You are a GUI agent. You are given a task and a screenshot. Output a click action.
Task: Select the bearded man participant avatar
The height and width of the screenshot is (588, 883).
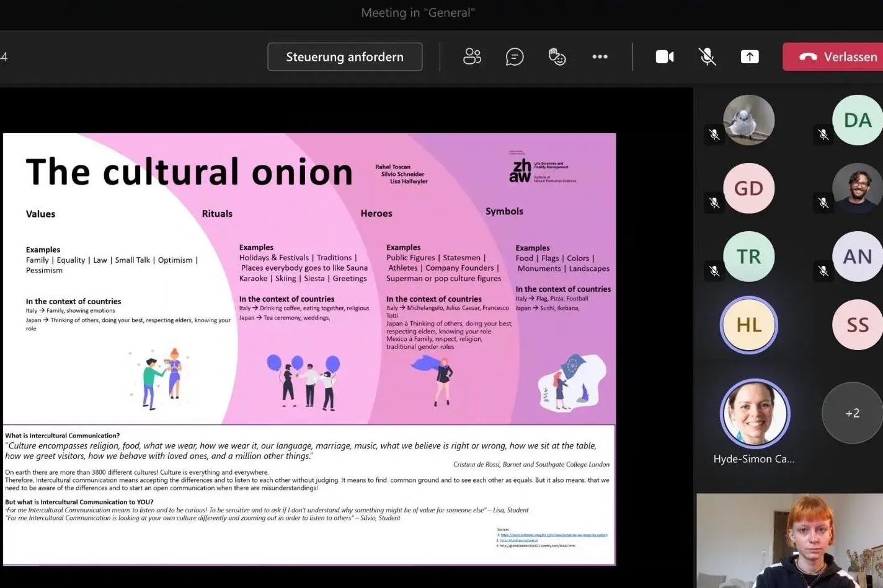[x=858, y=188]
